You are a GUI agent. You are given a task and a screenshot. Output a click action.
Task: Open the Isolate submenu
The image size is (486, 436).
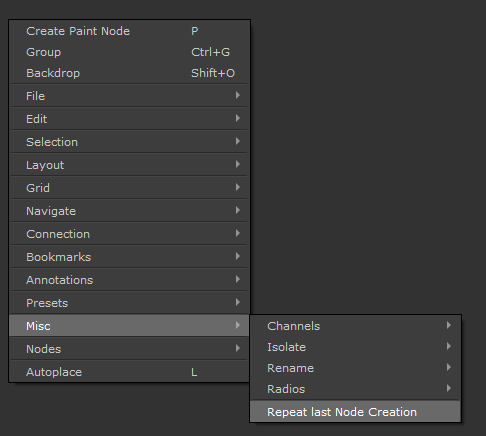coord(356,347)
